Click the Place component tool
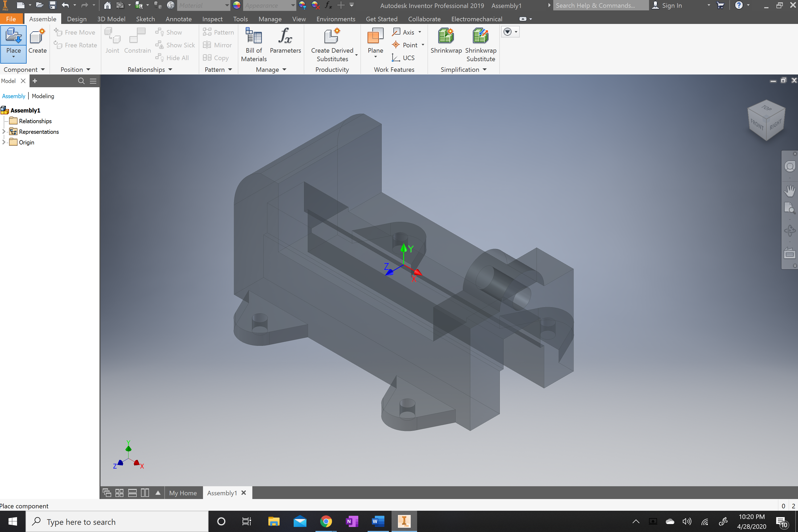 13,44
